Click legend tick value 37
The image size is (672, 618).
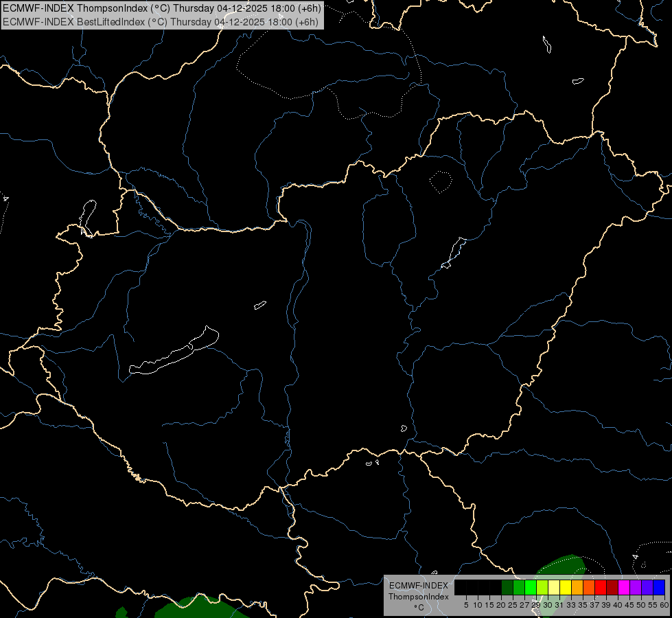coord(594,605)
